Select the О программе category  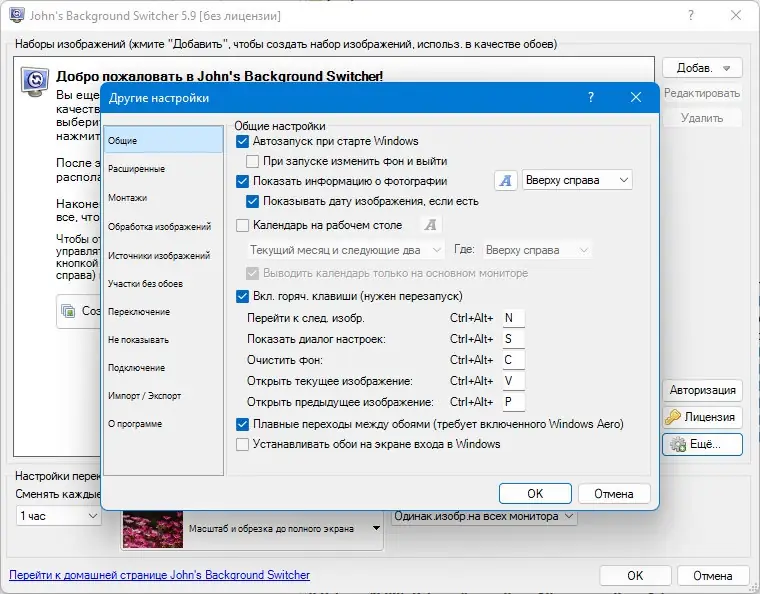tap(163, 424)
